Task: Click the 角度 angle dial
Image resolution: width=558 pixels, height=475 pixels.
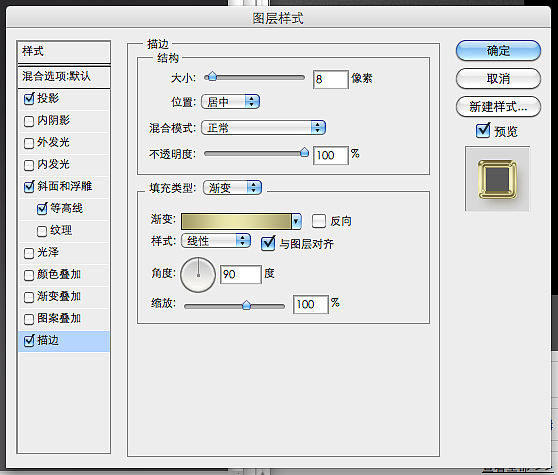Action: (x=198, y=275)
